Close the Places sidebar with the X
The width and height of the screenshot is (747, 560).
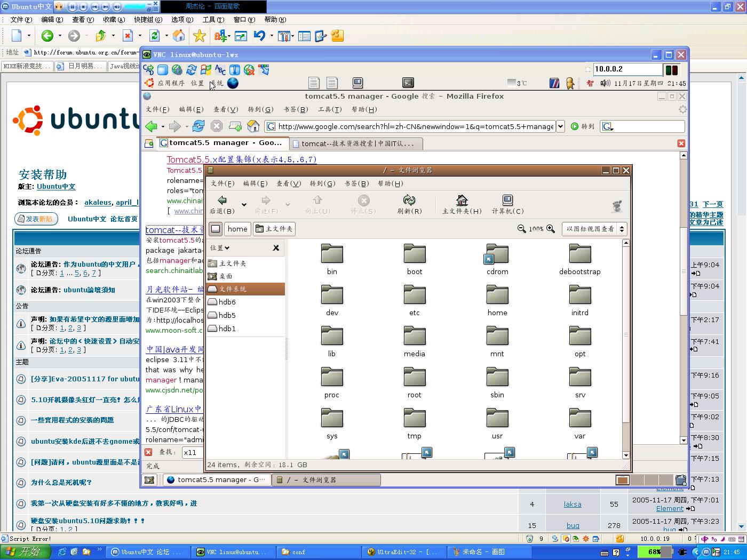point(276,248)
